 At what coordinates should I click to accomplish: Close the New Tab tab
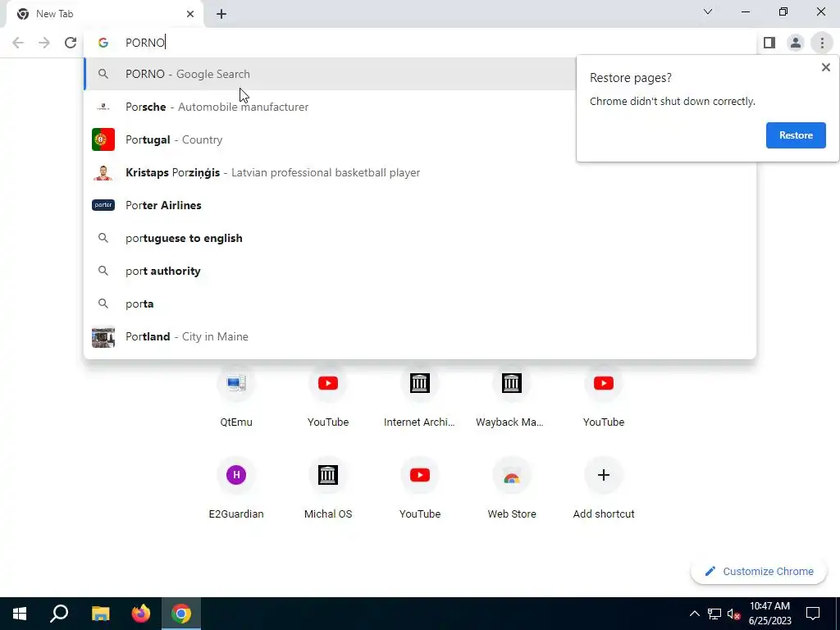tap(190, 14)
